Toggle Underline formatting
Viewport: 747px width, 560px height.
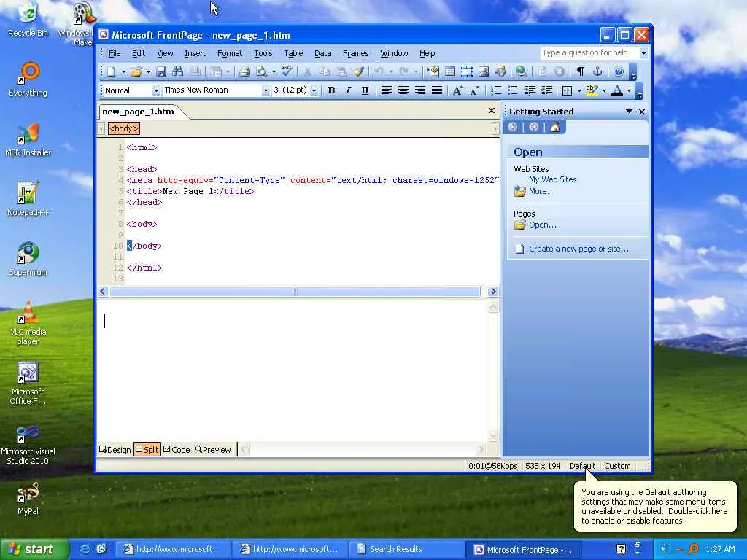tap(365, 90)
